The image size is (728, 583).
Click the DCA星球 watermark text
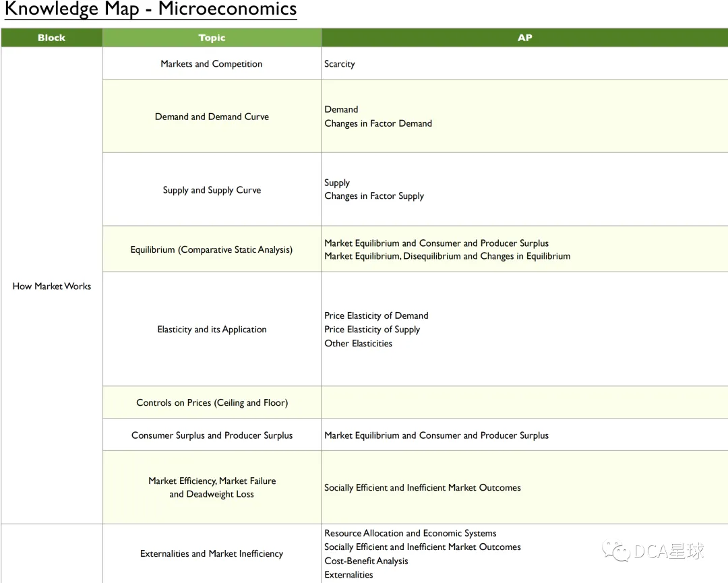point(669,552)
